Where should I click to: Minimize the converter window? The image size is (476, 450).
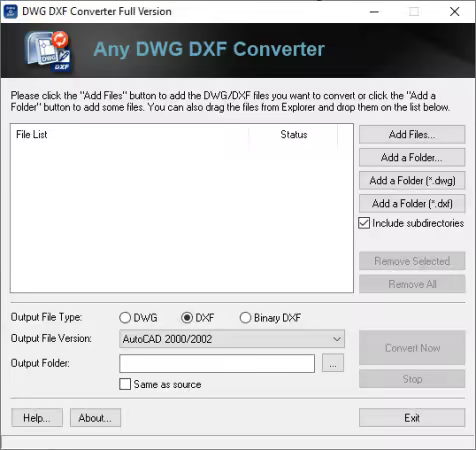tap(374, 12)
